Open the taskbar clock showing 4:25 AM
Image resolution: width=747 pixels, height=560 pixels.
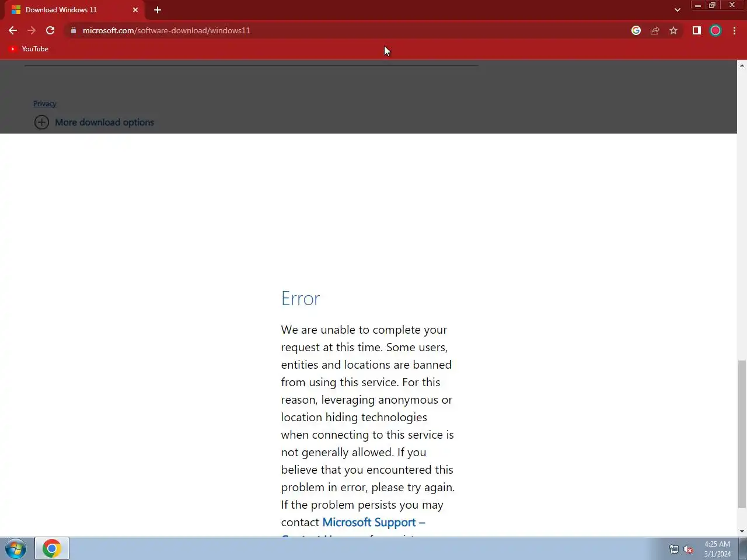[x=717, y=549]
